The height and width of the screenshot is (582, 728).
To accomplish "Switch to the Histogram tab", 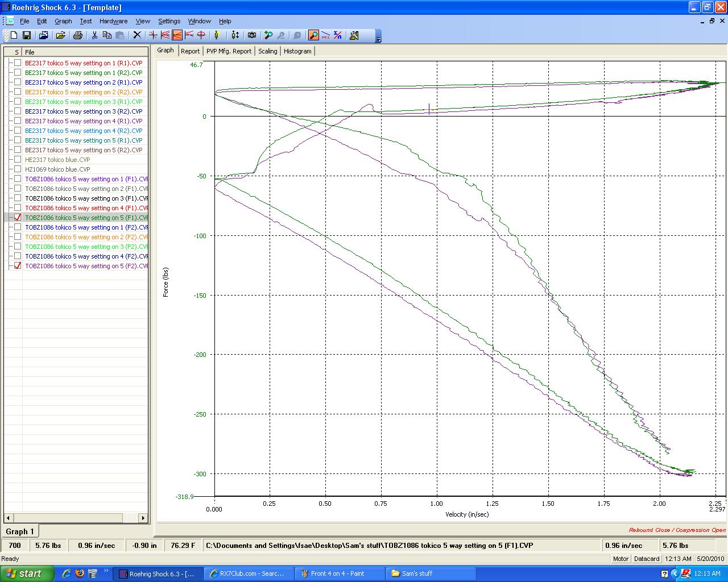I will [297, 51].
